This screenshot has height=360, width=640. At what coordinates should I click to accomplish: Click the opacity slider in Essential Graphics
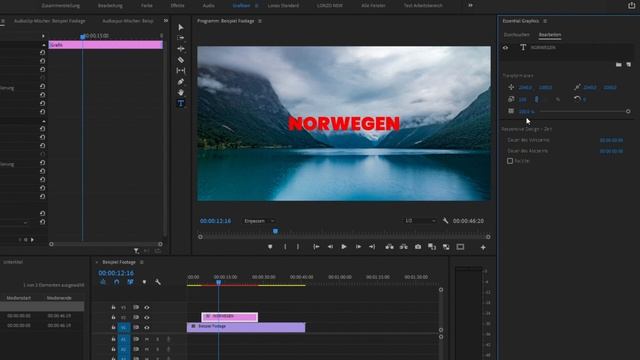tap(584, 111)
